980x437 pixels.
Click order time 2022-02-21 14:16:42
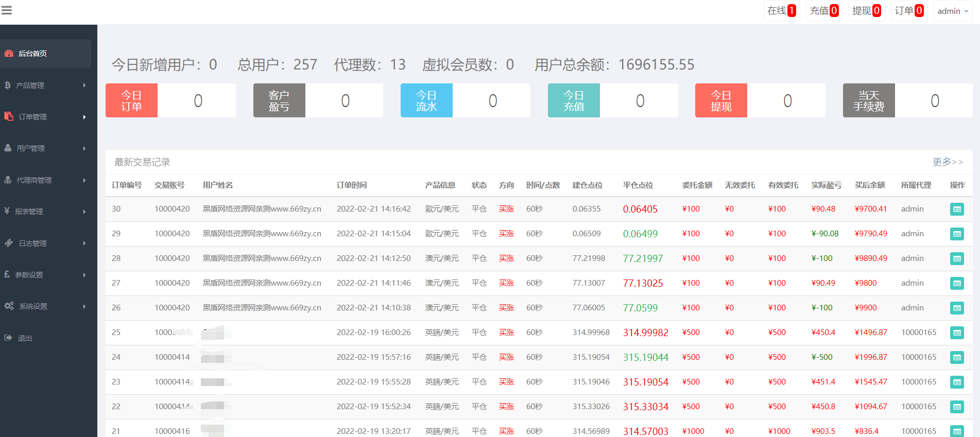tap(374, 209)
